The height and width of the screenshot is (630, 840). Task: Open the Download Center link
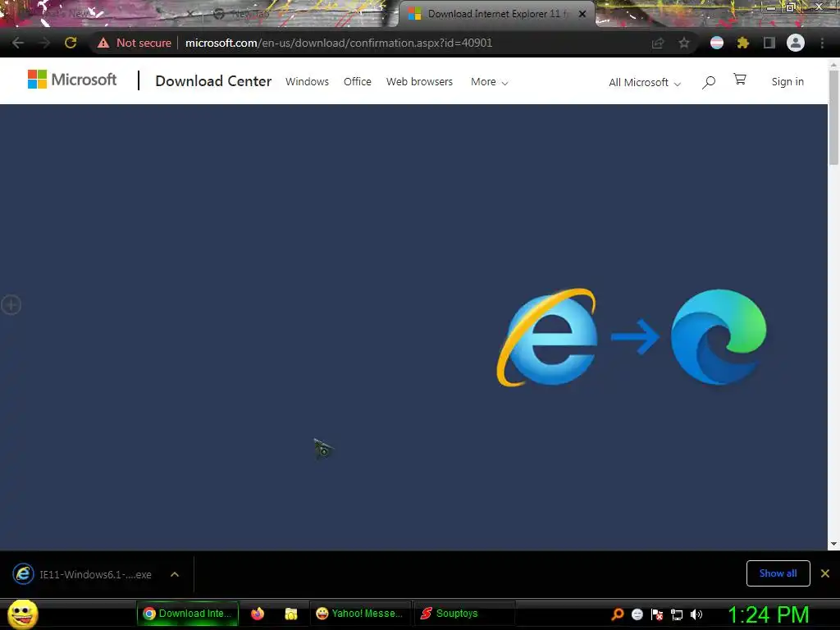click(213, 81)
